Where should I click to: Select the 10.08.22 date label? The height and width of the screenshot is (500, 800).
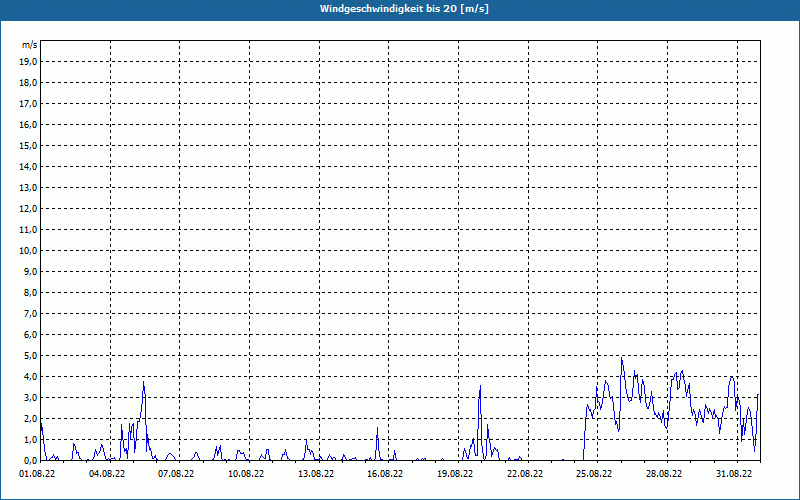246,473
